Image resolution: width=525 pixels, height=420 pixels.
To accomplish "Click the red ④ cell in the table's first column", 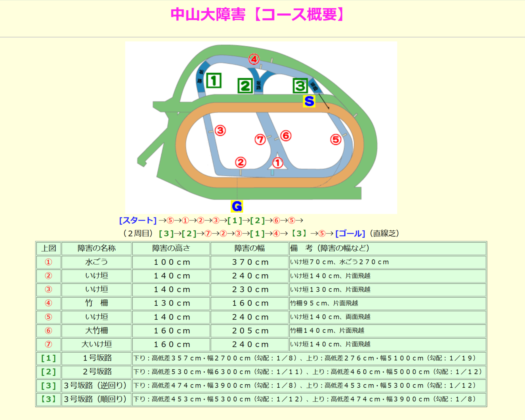I will tap(48, 303).
